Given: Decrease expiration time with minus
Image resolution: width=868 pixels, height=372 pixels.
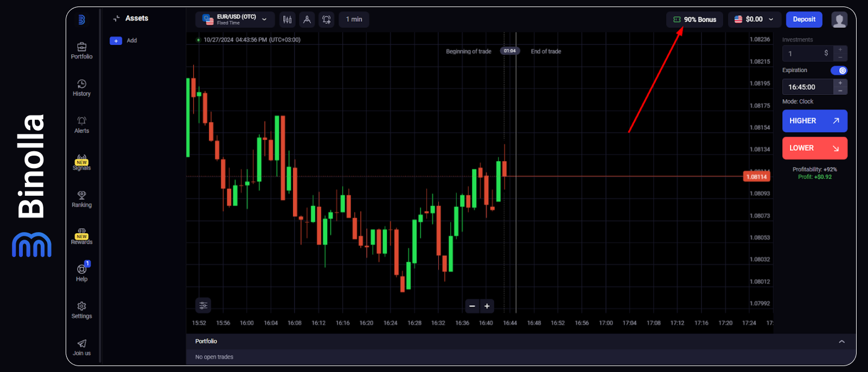Looking at the screenshot, I should [x=840, y=91].
